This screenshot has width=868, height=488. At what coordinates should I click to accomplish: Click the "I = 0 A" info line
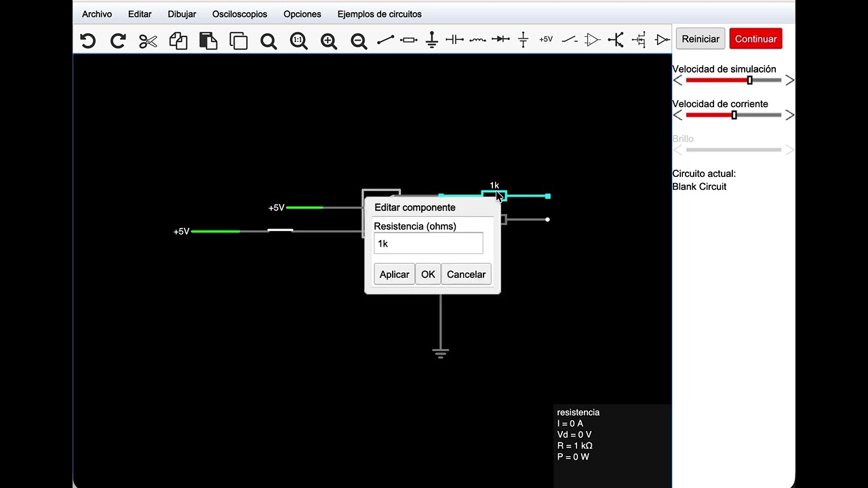click(570, 424)
